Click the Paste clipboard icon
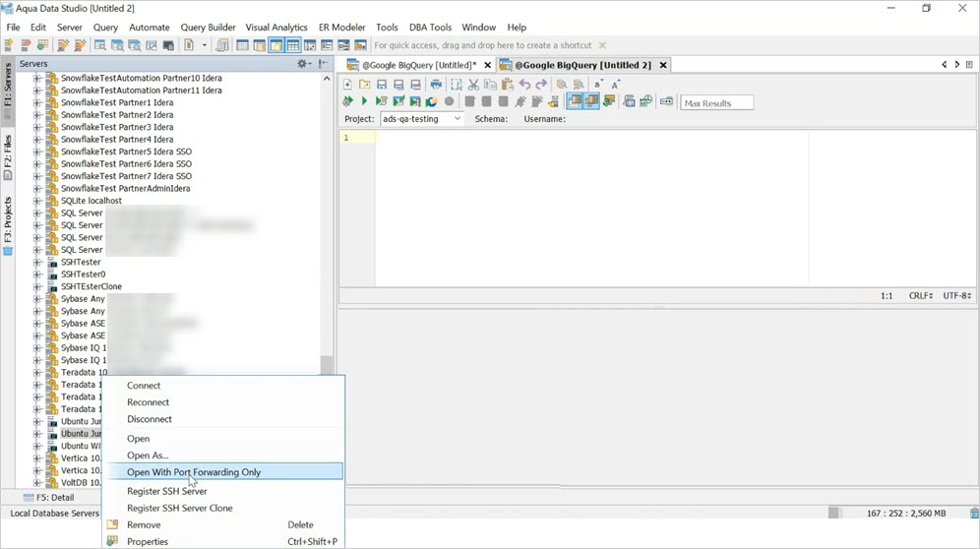Screen dimensions: 980x549 tap(508, 85)
